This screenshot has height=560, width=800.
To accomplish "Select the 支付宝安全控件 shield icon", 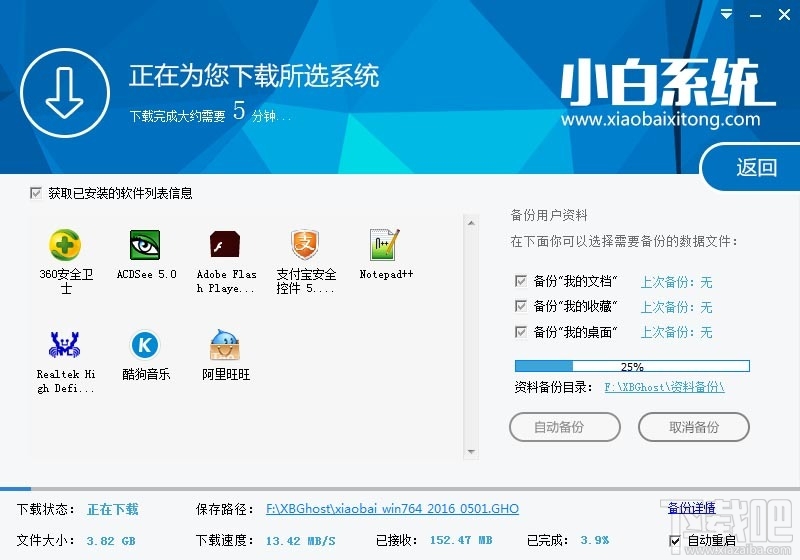I will pyautogui.click(x=305, y=244).
